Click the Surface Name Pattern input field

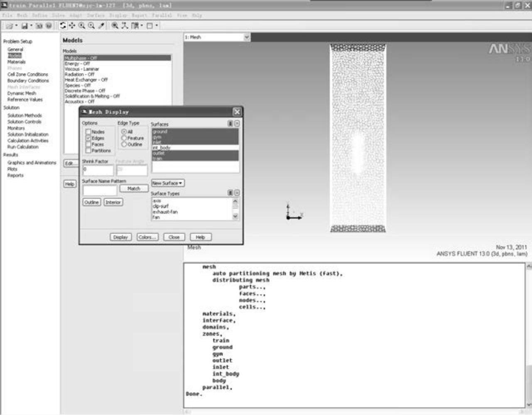tap(100, 190)
